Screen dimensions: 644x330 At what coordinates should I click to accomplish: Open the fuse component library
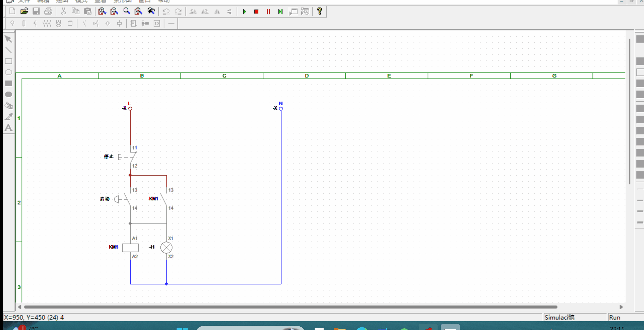[x=24, y=23]
